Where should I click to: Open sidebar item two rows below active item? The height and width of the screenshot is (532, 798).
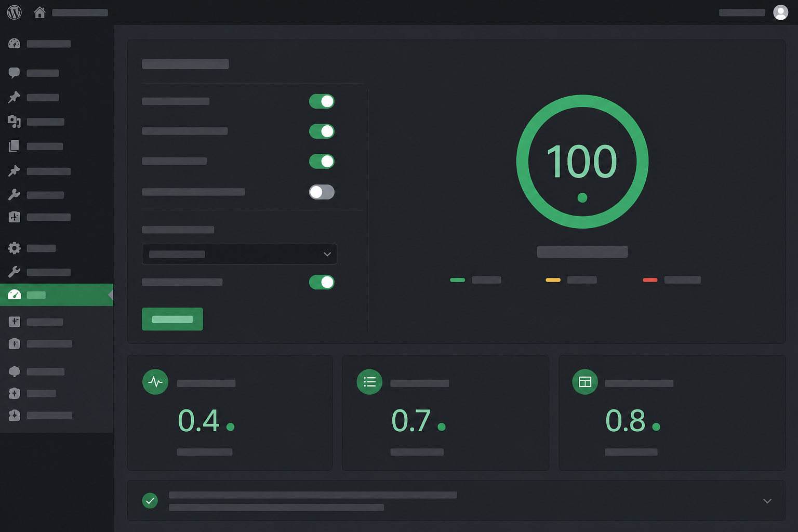[x=57, y=344]
